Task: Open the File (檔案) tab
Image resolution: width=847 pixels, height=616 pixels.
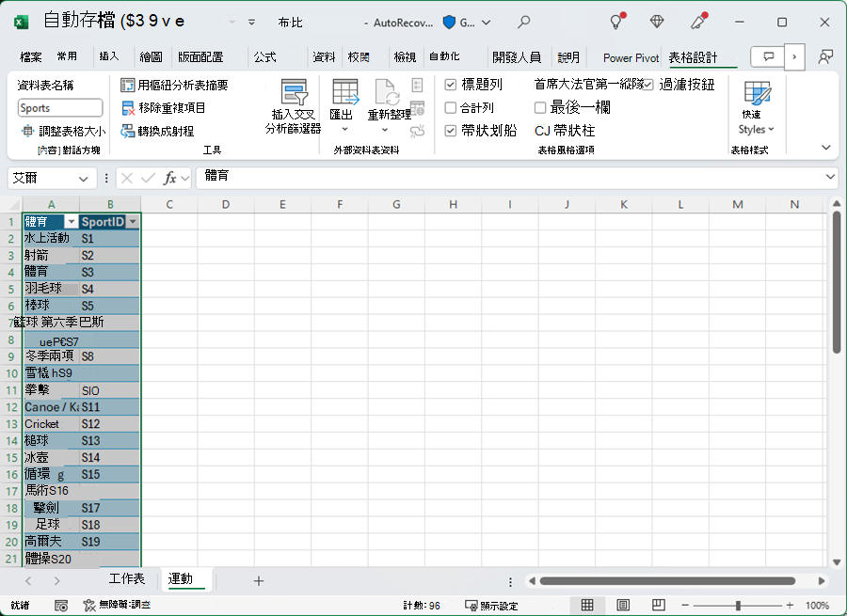Action: coord(31,57)
